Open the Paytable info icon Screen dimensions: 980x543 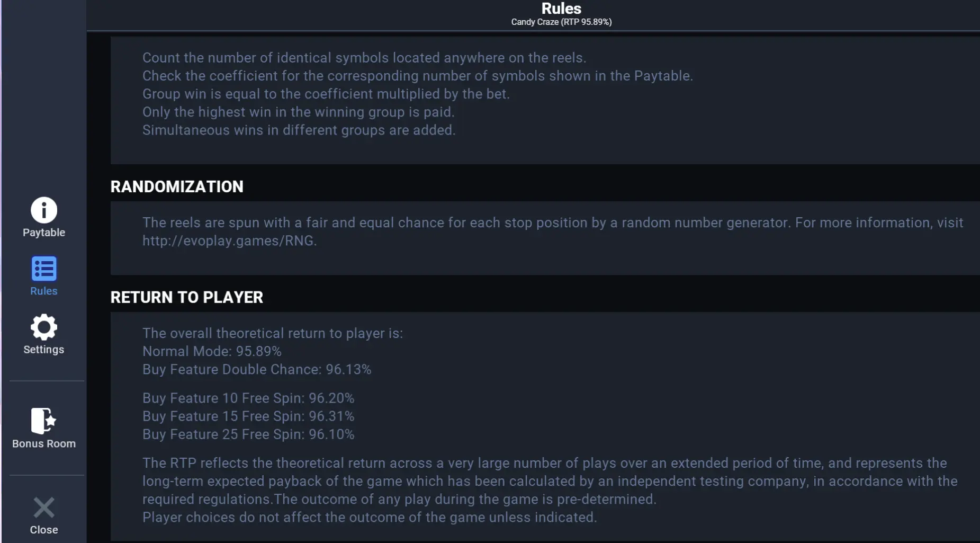(44, 210)
